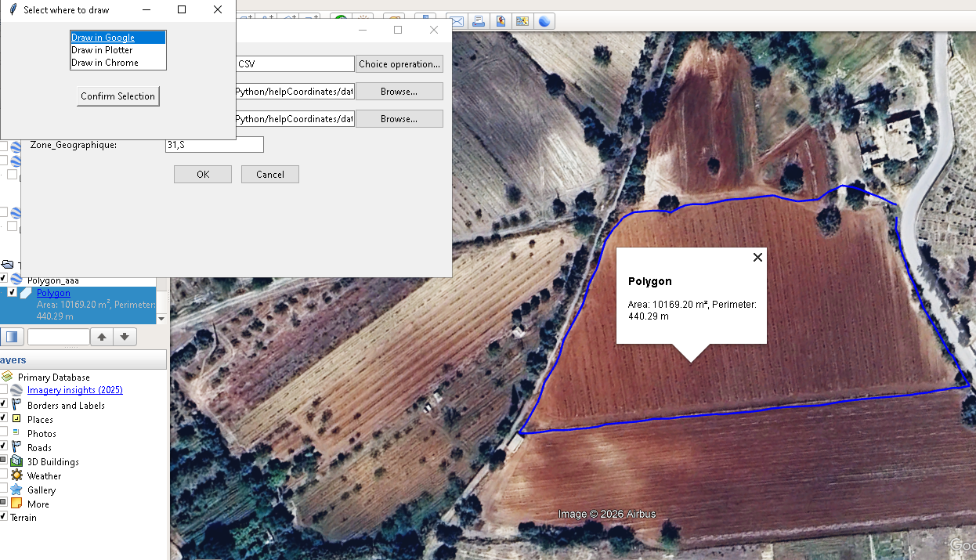
Task: Click the move-up arrow below Places
Action: [102, 337]
